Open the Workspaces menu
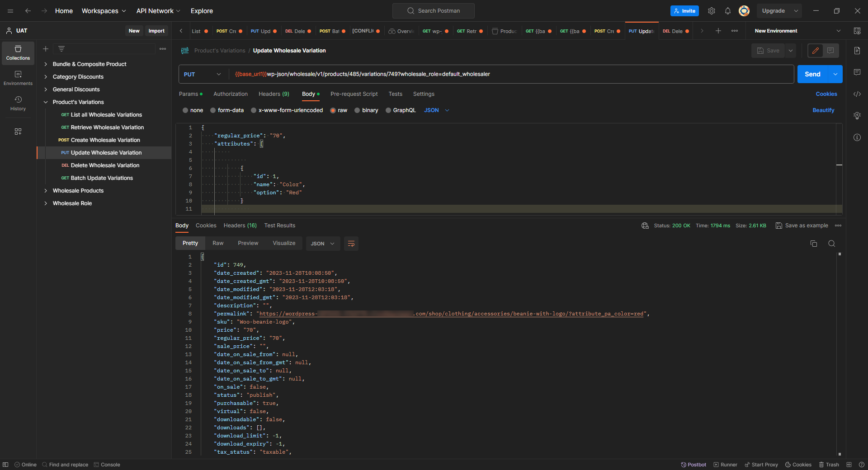Viewport: 868px width, 470px height. pos(104,11)
